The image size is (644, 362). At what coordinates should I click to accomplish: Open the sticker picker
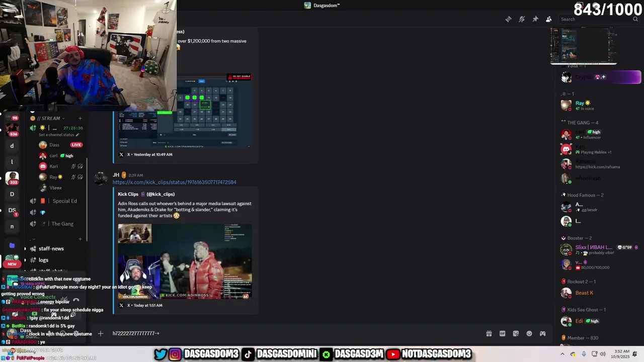click(x=516, y=333)
